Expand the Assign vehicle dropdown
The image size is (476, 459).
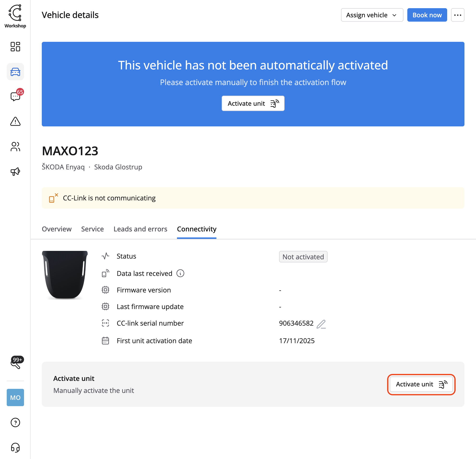click(372, 15)
